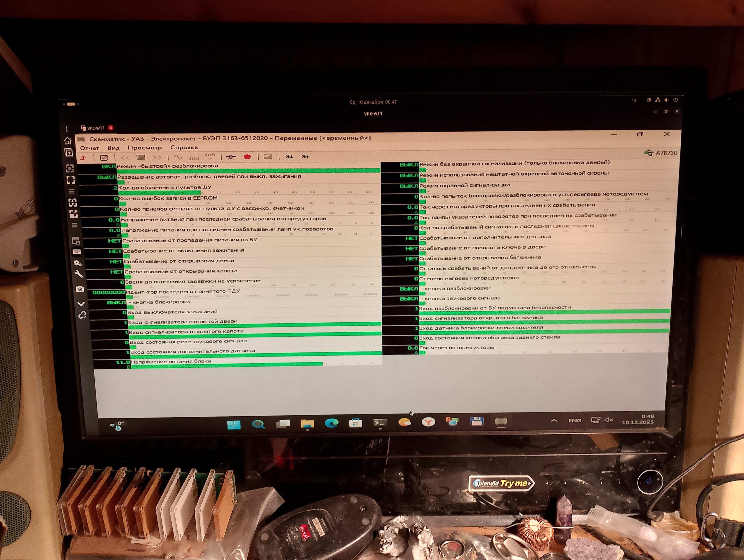744x560 pixels.
Task: Take screenshot with camera sidebar icon
Action: click(80, 289)
